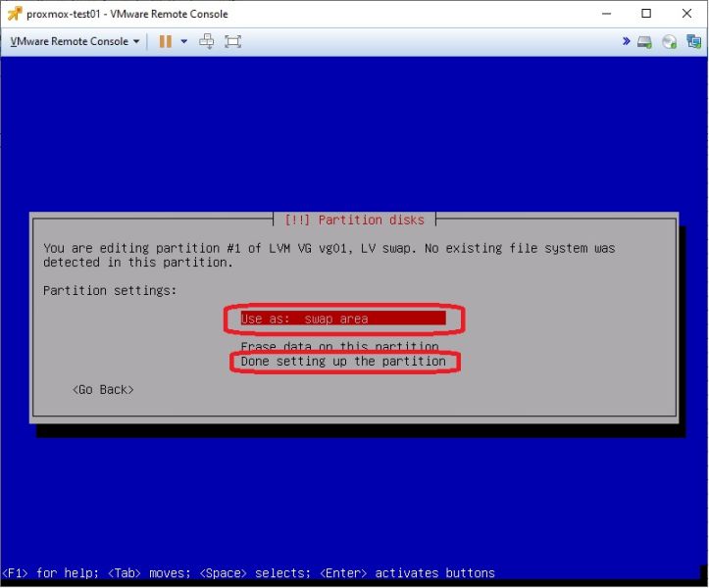Image resolution: width=709 pixels, height=588 pixels.
Task: Select 'Use as: swap area' setting
Action: [x=343, y=318]
